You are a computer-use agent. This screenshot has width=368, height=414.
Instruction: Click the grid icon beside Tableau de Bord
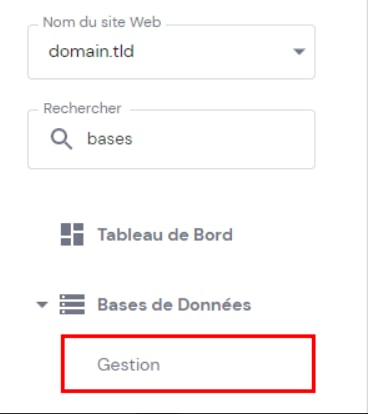[x=72, y=234]
